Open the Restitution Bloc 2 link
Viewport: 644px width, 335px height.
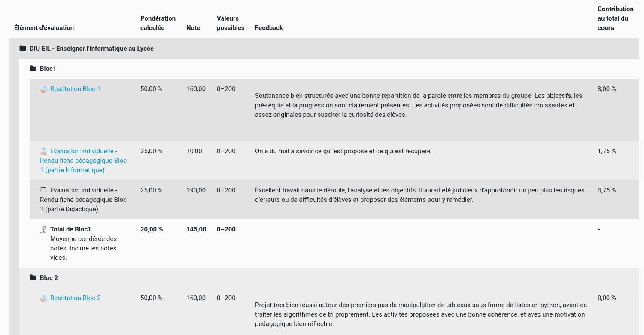click(75, 298)
